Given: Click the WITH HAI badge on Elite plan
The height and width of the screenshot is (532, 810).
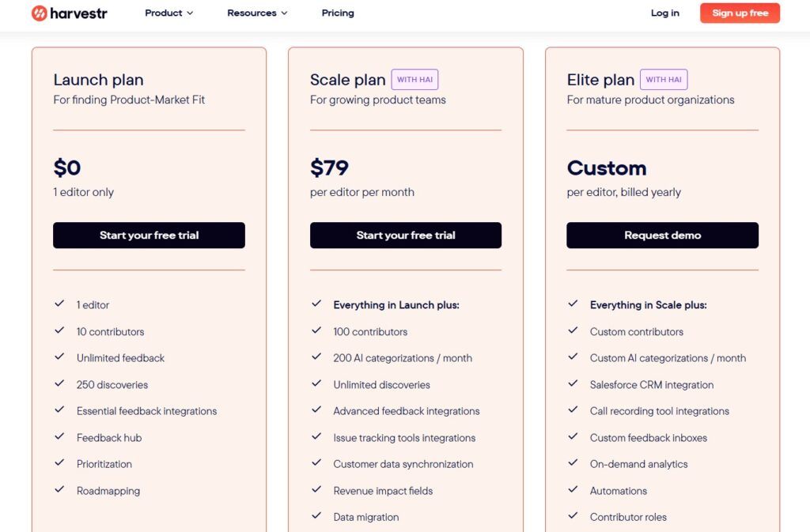Looking at the screenshot, I should [x=663, y=79].
